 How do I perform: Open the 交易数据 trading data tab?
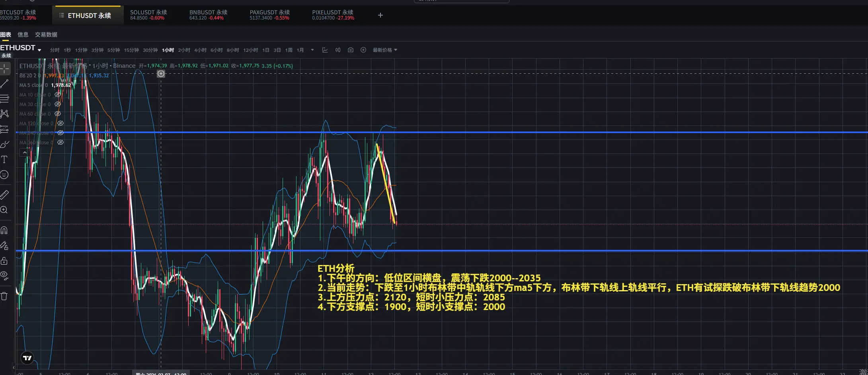46,35
